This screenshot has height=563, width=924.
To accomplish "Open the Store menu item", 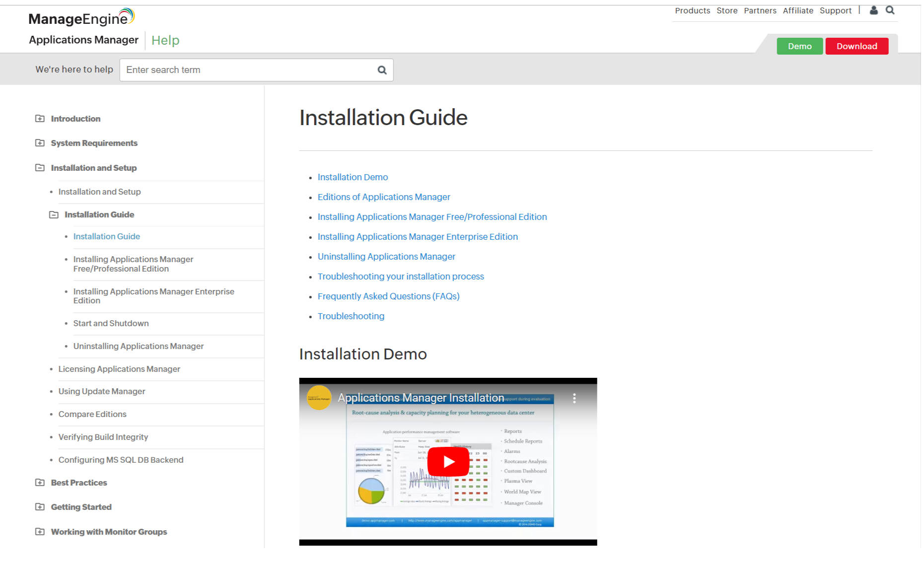I will (x=727, y=10).
